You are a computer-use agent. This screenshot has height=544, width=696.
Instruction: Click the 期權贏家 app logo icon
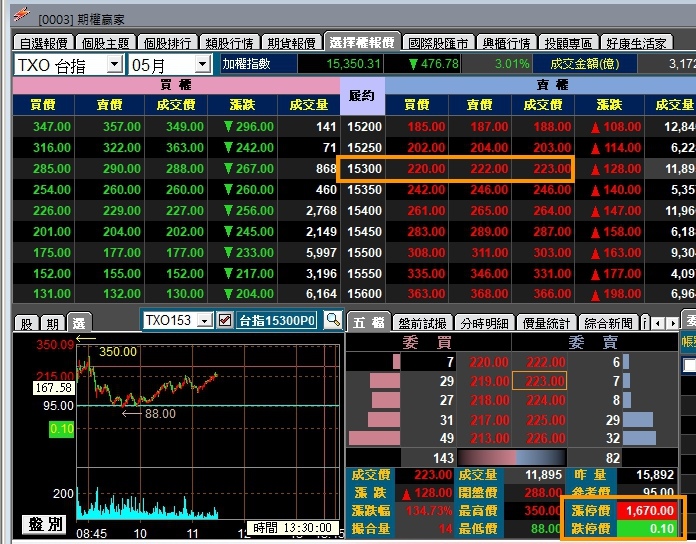click(21, 15)
